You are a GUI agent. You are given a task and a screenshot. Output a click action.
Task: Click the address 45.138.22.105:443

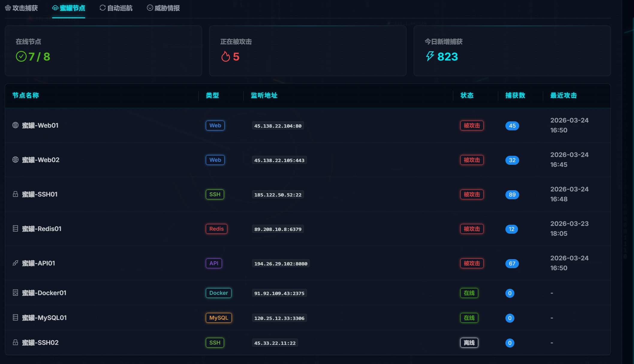coord(279,160)
